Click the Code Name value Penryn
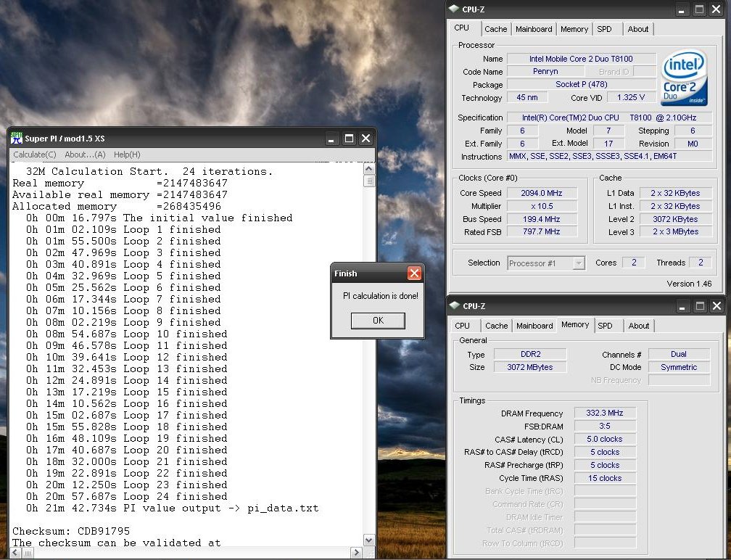 tap(545, 71)
